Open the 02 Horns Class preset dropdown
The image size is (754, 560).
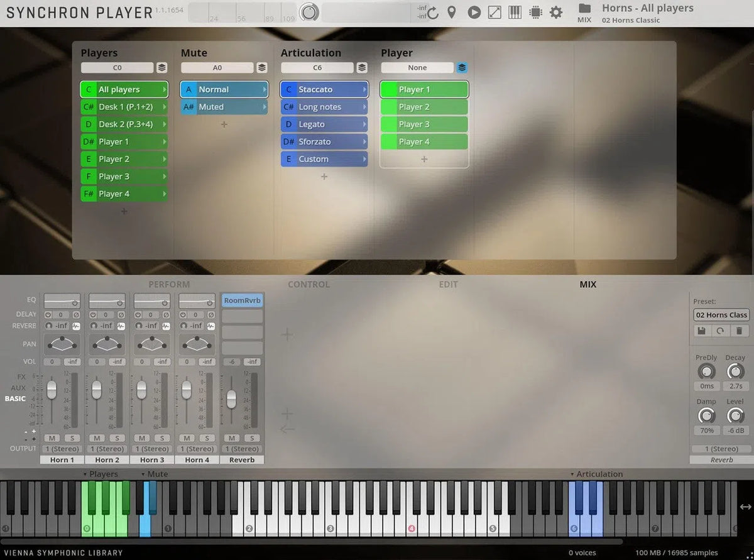tap(720, 315)
